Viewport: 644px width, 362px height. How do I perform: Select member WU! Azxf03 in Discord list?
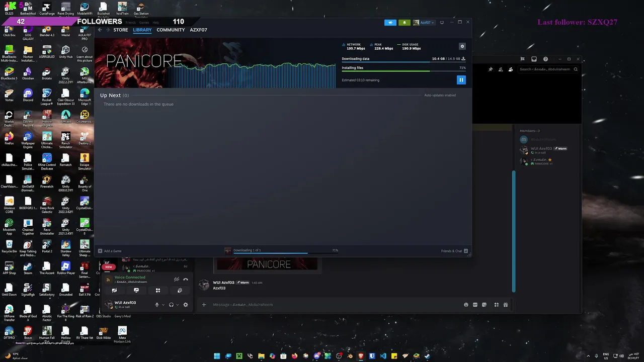pyautogui.click(x=548, y=150)
